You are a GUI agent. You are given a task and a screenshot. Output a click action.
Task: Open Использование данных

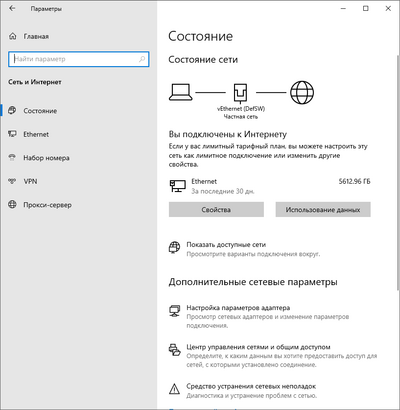coord(323,210)
